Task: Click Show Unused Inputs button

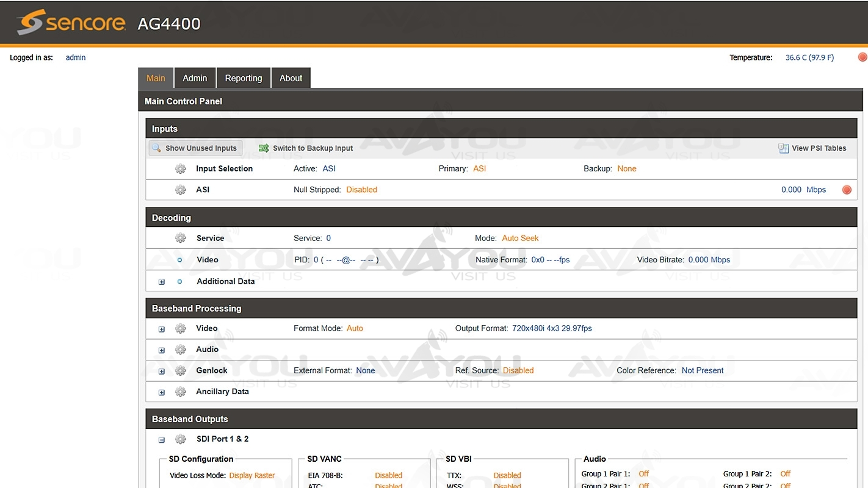Action: tap(195, 148)
